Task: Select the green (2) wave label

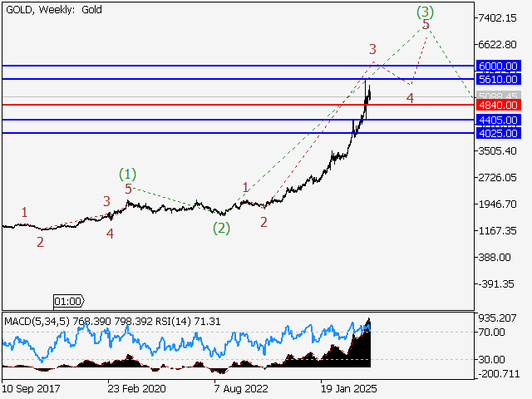Action: coord(221,228)
